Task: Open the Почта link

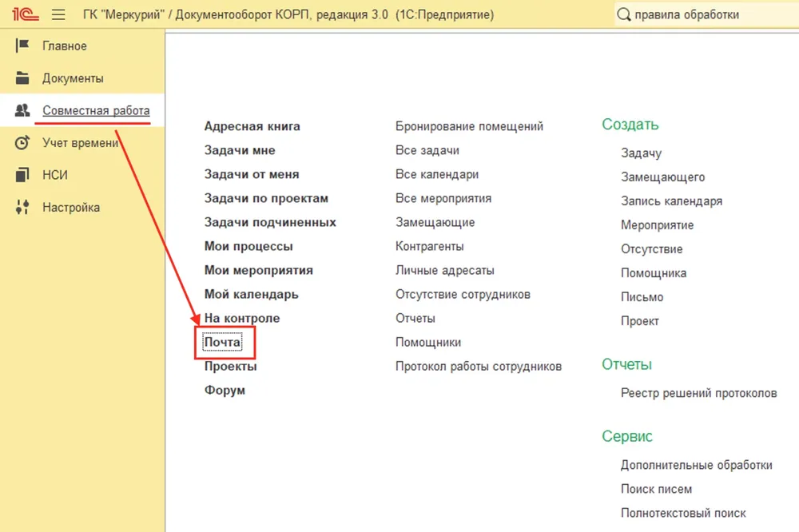Action: pyautogui.click(x=223, y=342)
